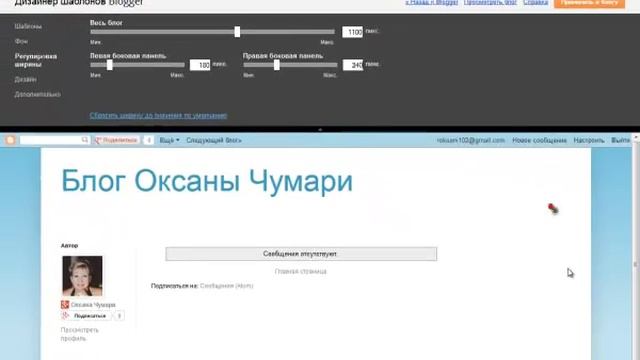Click the share counter box beside Поделиться
Viewport: 640px width, 360px height.
tap(149, 140)
